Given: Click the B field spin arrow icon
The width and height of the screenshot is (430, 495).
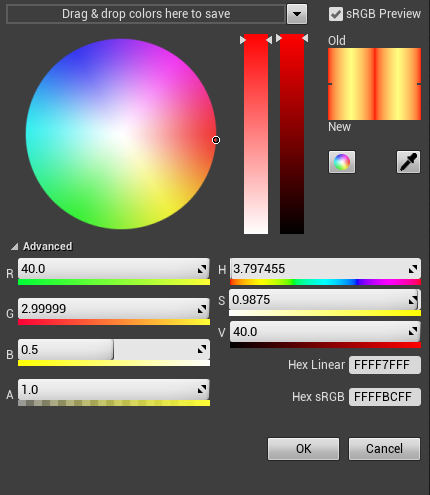Looking at the screenshot, I should click(x=202, y=349).
